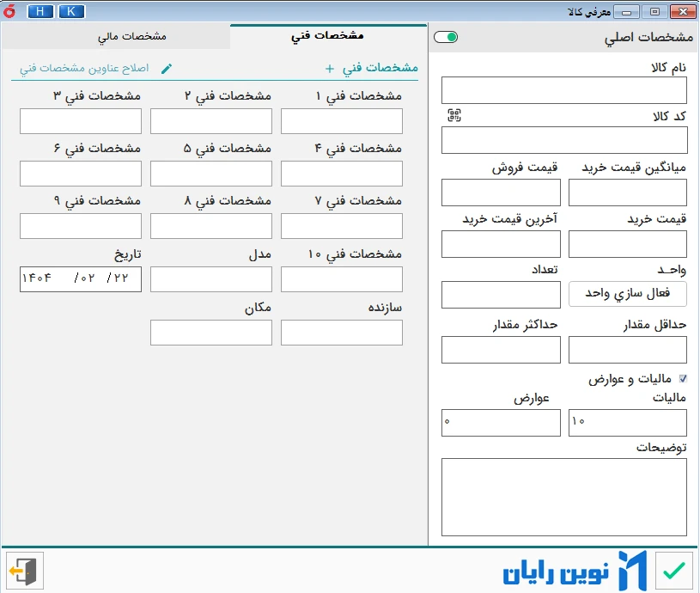
Task: Click the H button in title bar
Action: [40, 11]
